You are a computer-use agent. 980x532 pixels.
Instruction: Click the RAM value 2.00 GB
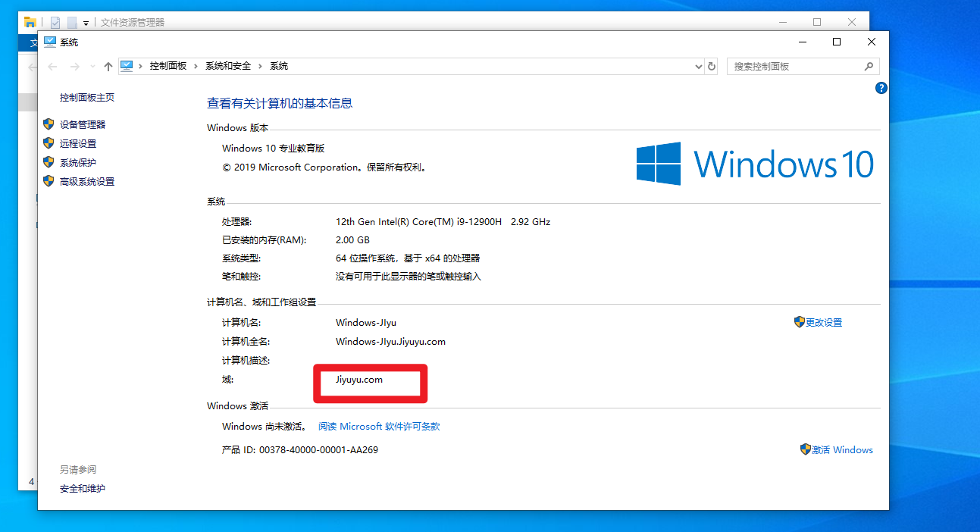pos(354,240)
